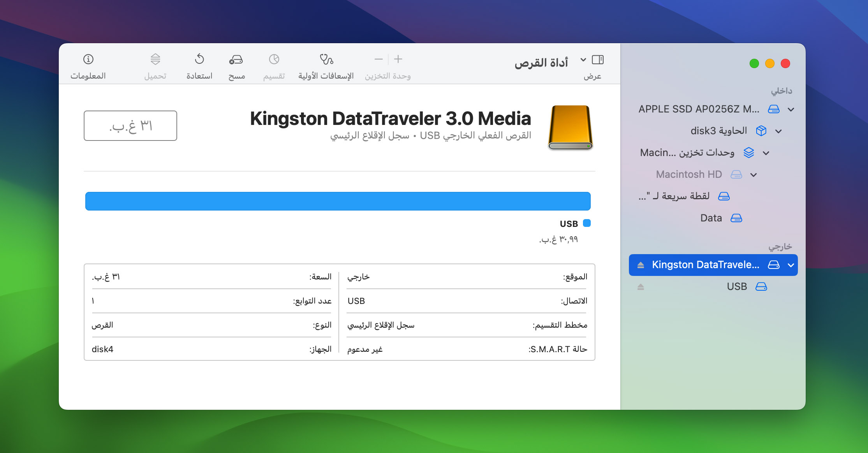Click the USB legend label under the bar
This screenshot has height=453, width=868.
click(x=569, y=224)
